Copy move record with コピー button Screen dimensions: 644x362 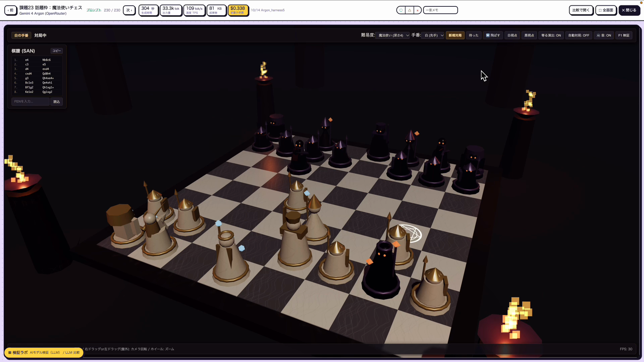coord(56,51)
